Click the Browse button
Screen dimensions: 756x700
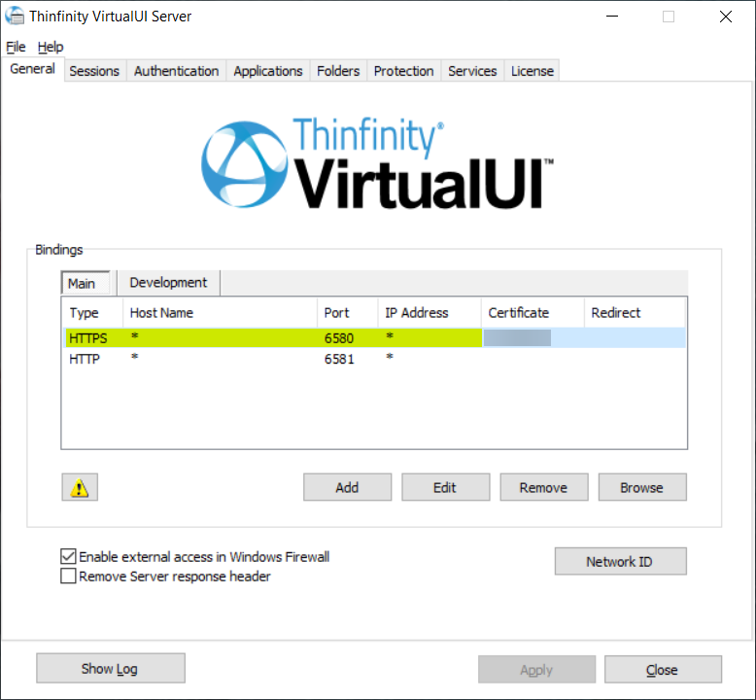pos(642,487)
